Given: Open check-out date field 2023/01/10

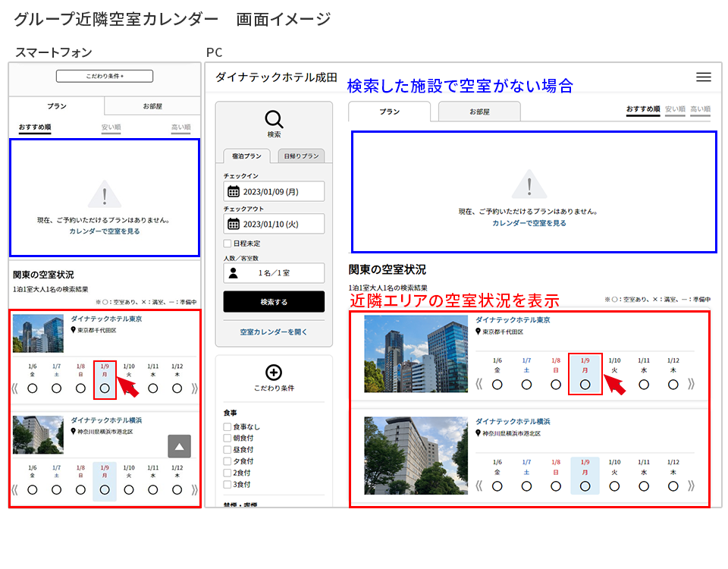Looking at the screenshot, I should point(274,224).
